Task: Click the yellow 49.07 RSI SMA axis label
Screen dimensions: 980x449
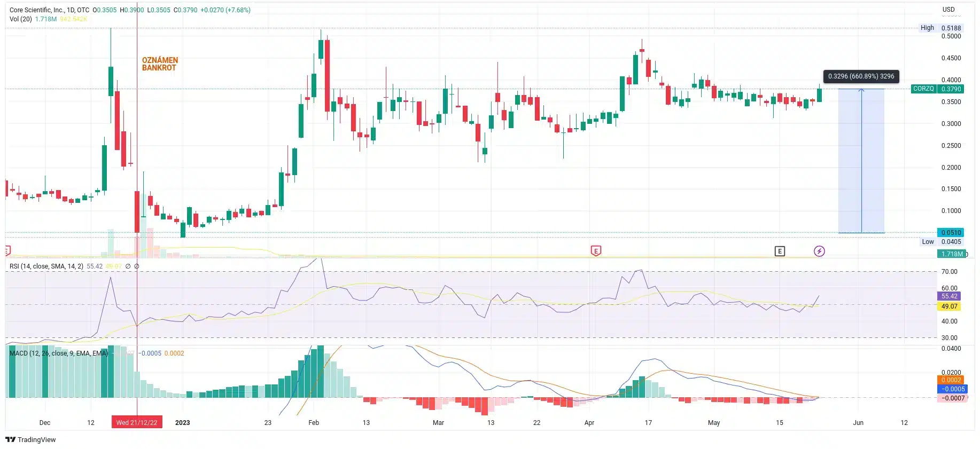Action: click(949, 306)
